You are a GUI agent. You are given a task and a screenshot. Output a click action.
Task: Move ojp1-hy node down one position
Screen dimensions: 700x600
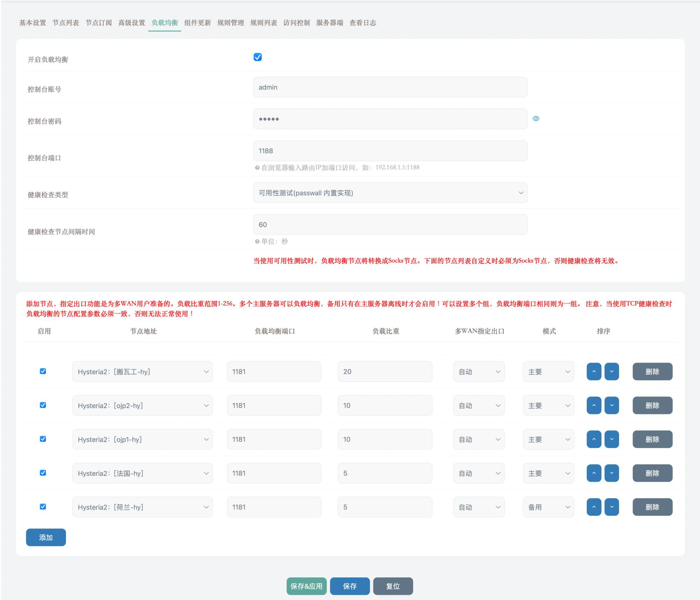pos(611,439)
